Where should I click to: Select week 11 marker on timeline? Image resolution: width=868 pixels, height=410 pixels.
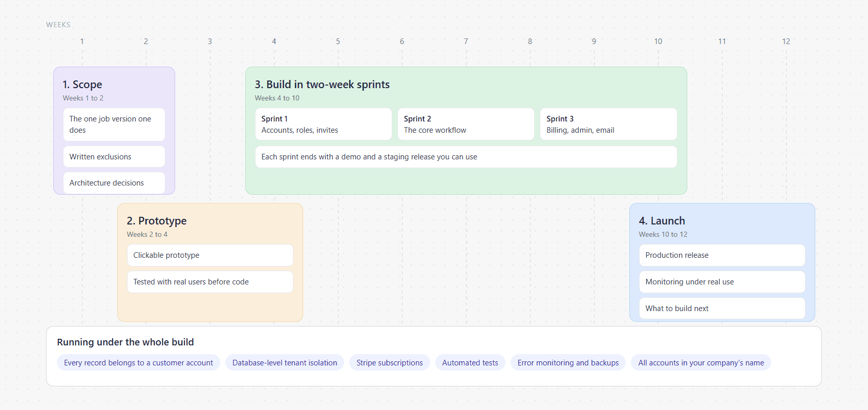click(722, 42)
